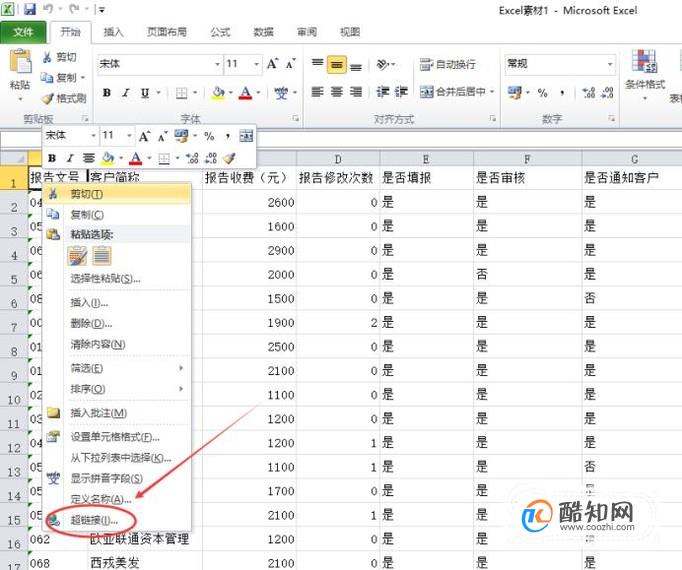Screen dimensions: 682x570
Task: Select column D header
Action: pyautogui.click(x=338, y=159)
